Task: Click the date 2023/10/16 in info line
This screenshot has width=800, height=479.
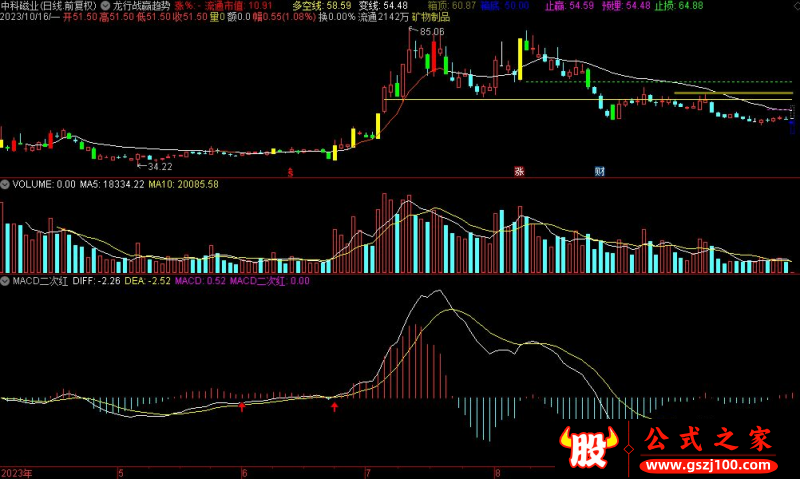Action: point(25,17)
